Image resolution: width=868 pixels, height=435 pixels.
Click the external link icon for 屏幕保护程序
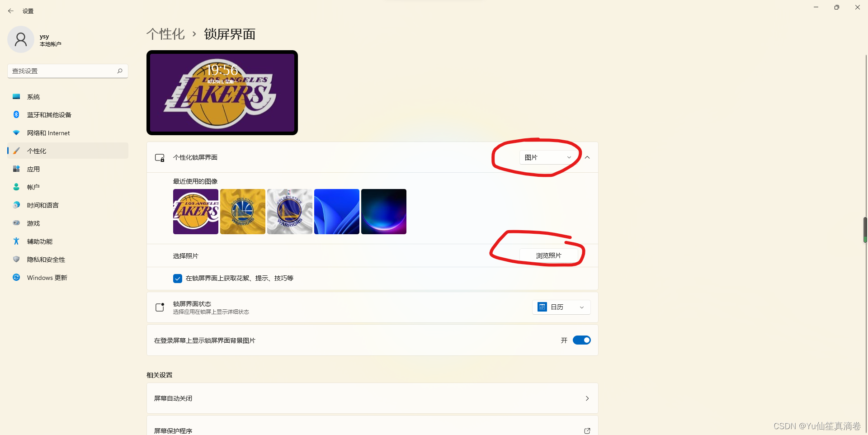[587, 431]
